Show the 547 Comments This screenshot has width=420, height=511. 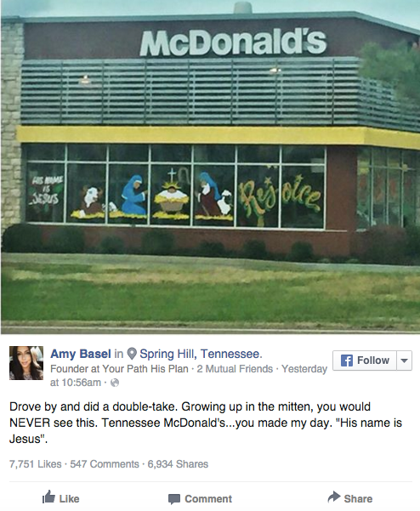105,463
